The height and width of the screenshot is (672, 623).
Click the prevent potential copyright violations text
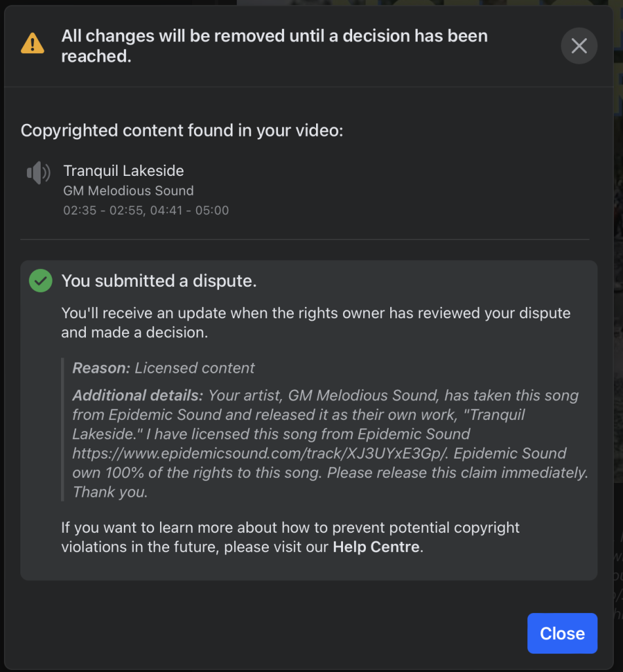click(291, 537)
